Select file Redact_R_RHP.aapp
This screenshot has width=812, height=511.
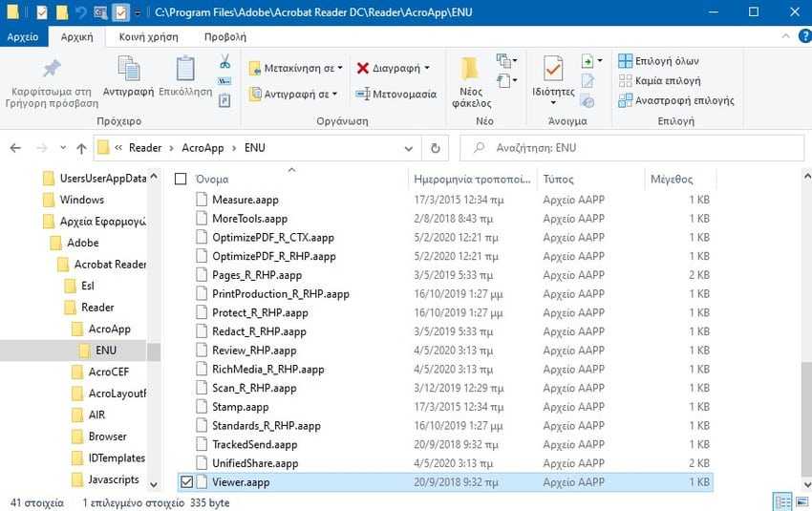pos(259,331)
